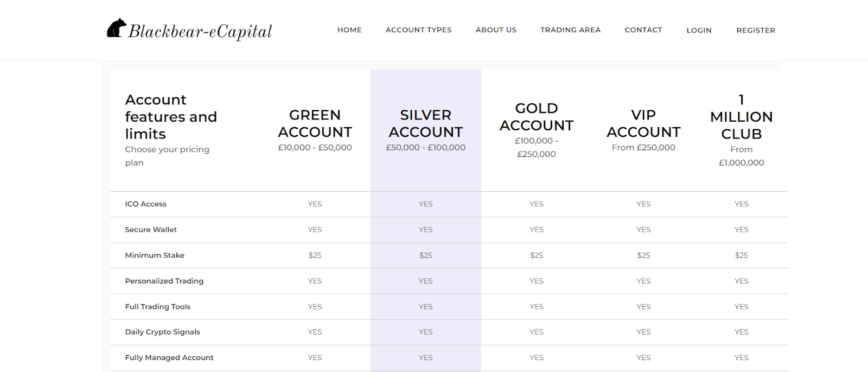Screen dimensions: 868x372
Task: Click the ICO Access row label
Action: tap(145, 204)
